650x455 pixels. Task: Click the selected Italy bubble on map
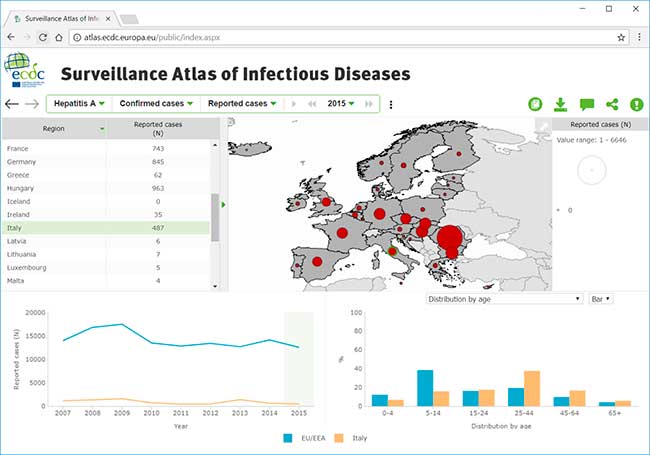click(x=392, y=251)
